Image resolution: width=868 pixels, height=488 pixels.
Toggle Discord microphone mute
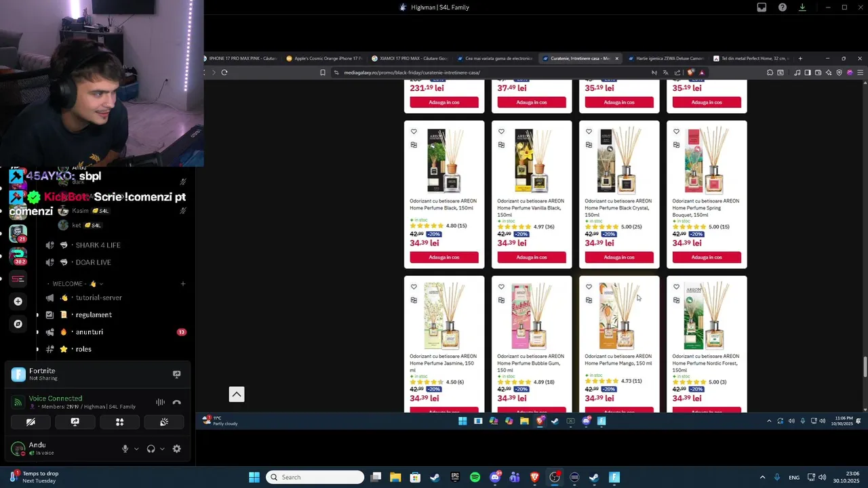[125, 449]
